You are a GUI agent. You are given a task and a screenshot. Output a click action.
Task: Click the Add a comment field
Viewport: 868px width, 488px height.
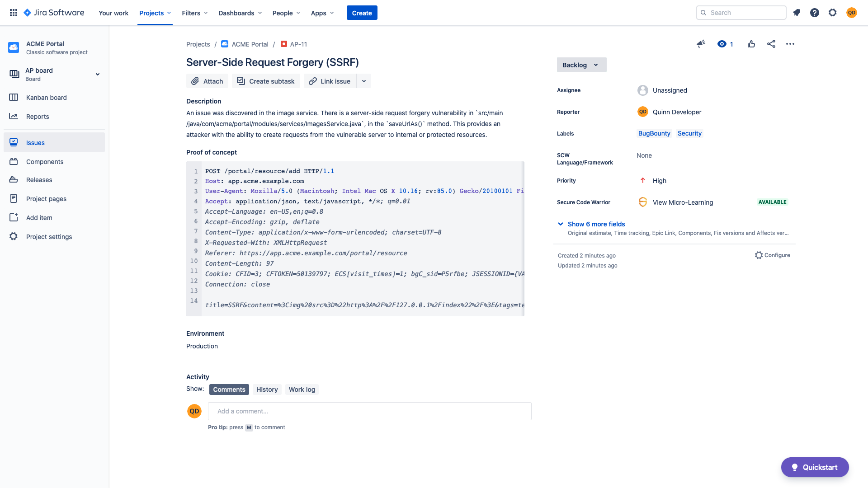pos(370,411)
